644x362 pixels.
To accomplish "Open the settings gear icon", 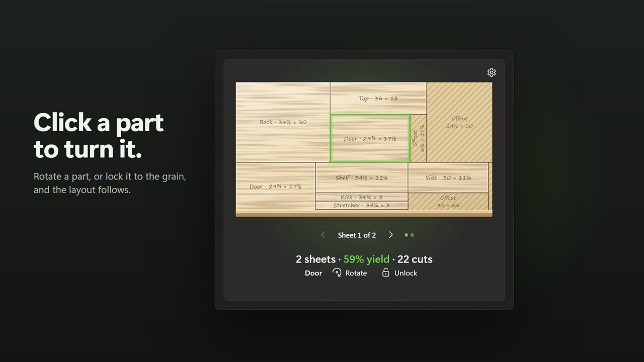I will click(x=492, y=72).
